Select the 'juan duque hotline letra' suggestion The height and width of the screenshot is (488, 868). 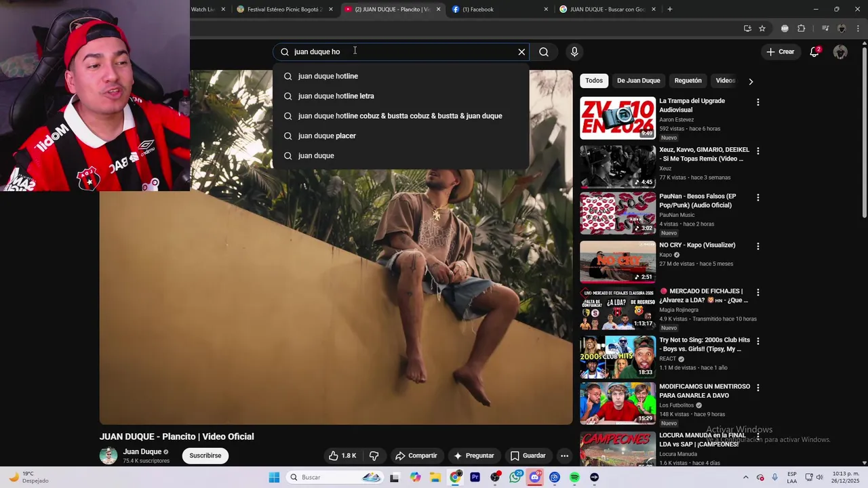(x=401, y=96)
